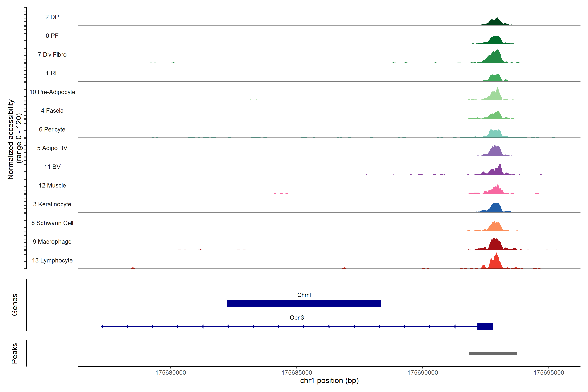This screenshot has width=588, height=392.
Task: Click the 'Opn3' gene name text
Action: click(296, 318)
